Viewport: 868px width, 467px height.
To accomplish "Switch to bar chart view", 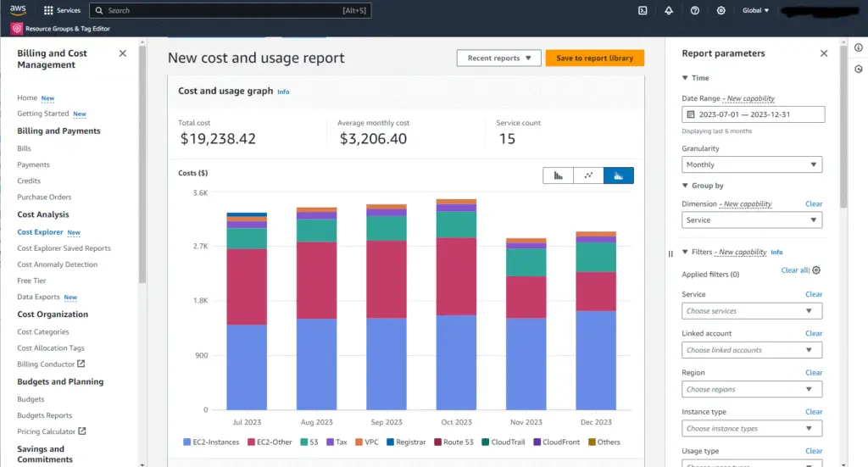I will tap(558, 175).
